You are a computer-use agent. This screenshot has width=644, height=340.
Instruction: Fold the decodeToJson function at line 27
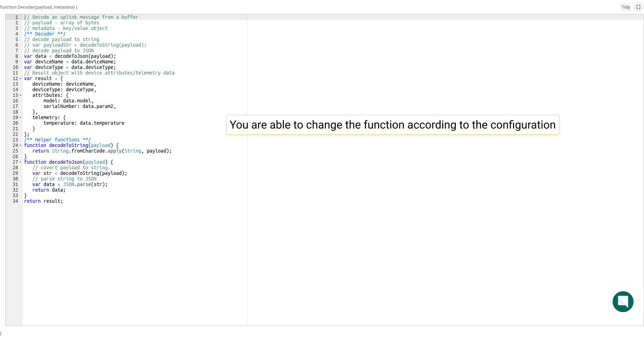click(x=20, y=162)
